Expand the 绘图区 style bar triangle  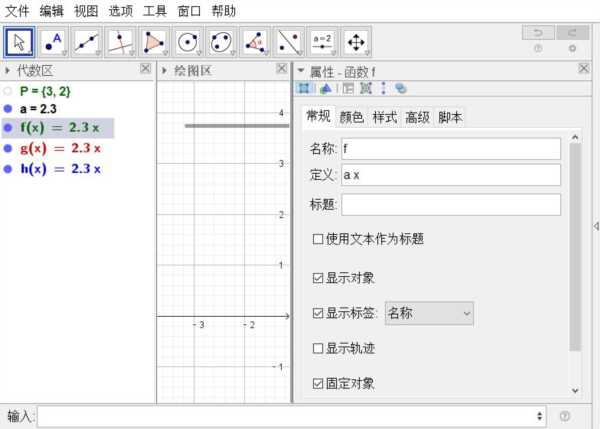pyautogui.click(x=164, y=70)
